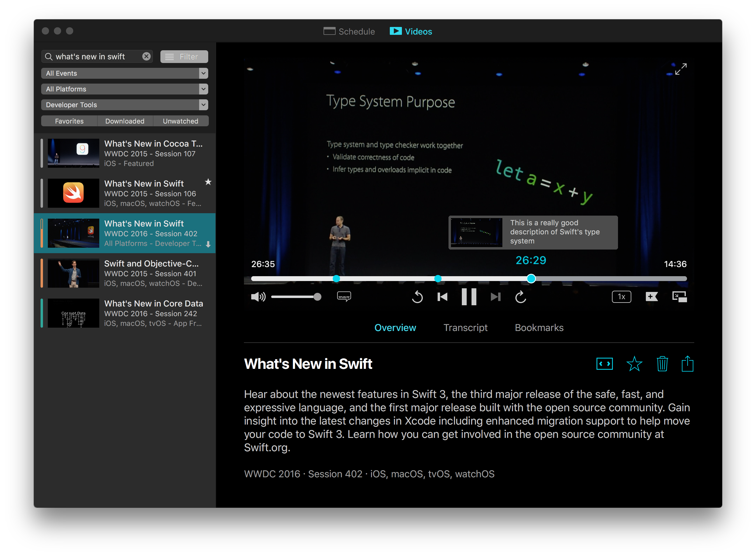Enter picture-in-picture mode
Screen dimensions: 756x556
click(679, 296)
